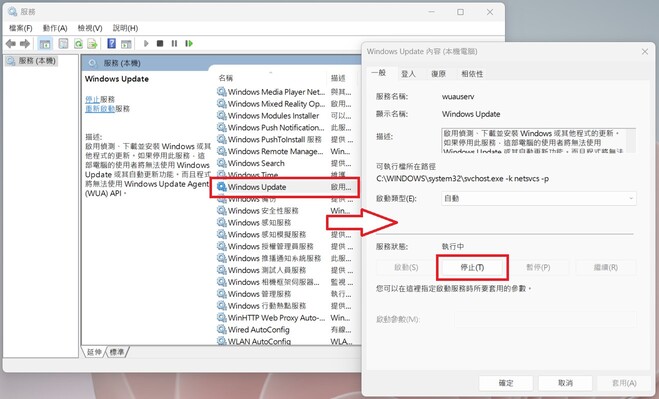Select the Windows Modules Installer row

pyautogui.click(x=285, y=116)
